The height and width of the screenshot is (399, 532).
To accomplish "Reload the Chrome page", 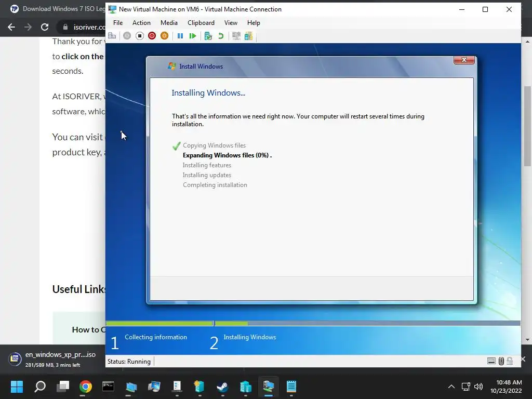I will click(45, 27).
